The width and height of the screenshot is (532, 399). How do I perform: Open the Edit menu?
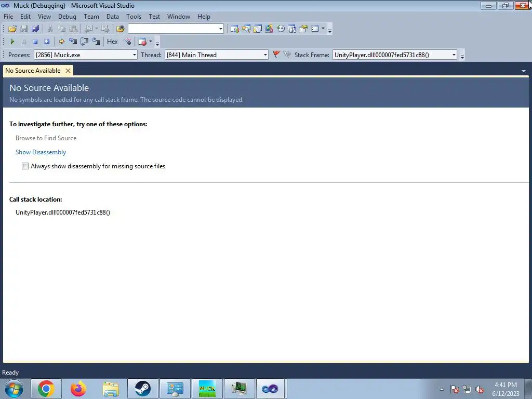pyautogui.click(x=25, y=16)
